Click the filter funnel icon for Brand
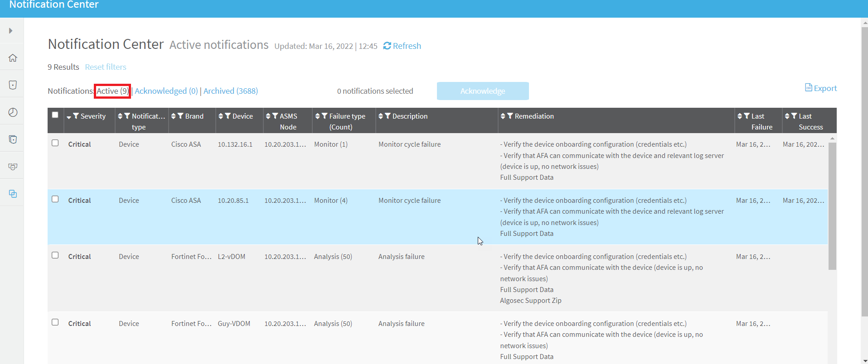Image resolution: width=868 pixels, height=364 pixels. pyautogui.click(x=180, y=116)
